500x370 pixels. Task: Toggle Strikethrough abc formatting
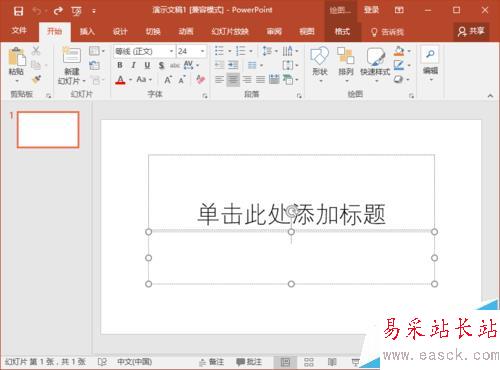pyautogui.click(x=175, y=65)
